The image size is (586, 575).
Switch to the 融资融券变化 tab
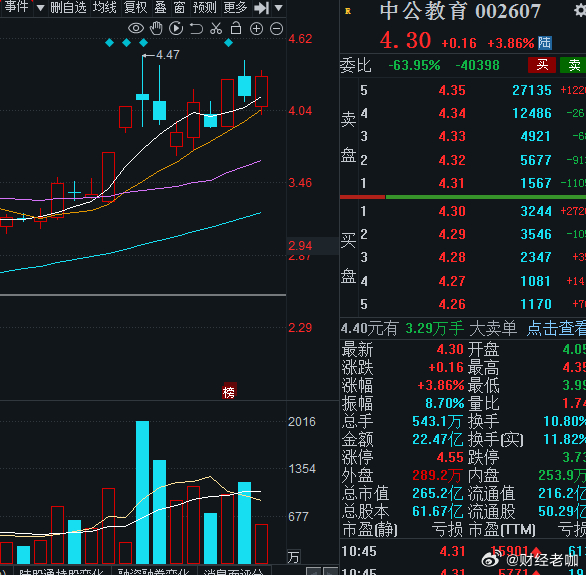tap(154, 572)
